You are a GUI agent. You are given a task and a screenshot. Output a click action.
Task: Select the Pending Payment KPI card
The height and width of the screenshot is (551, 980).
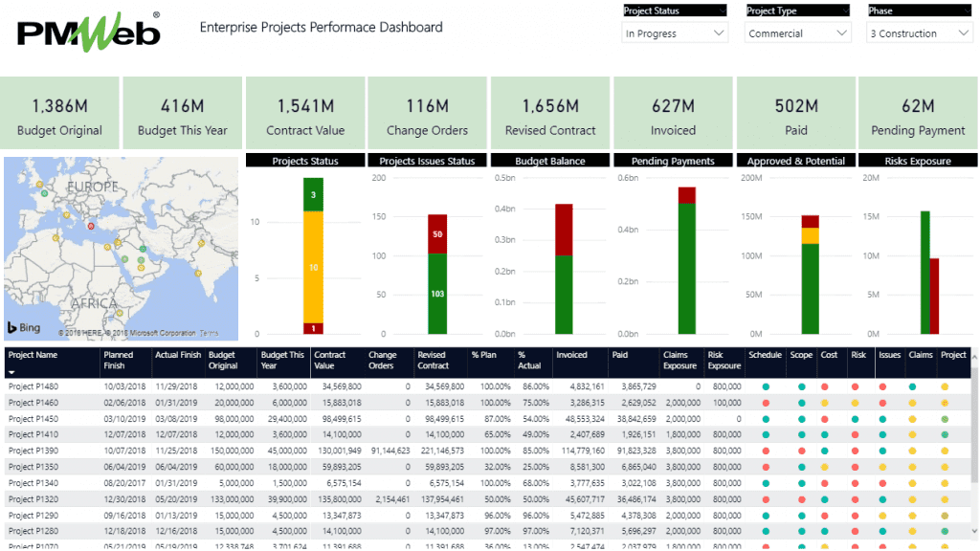click(918, 114)
